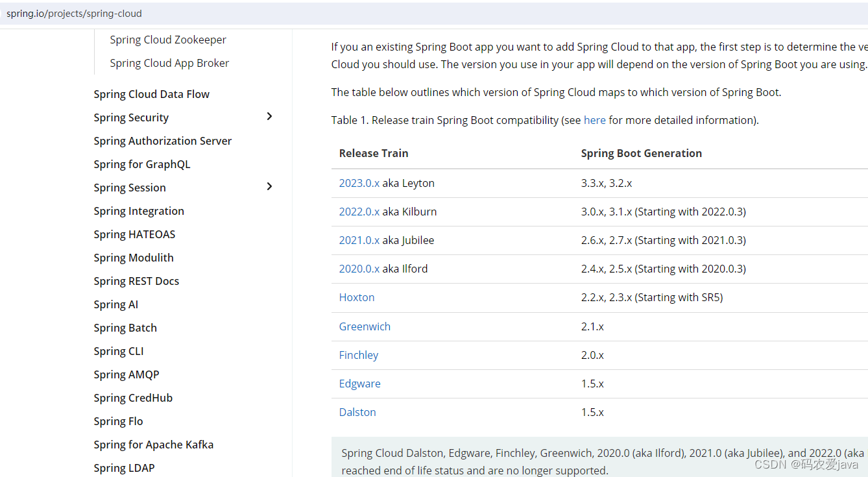Click the '2.1.x' table cell
The image size is (868, 477).
pyautogui.click(x=592, y=326)
